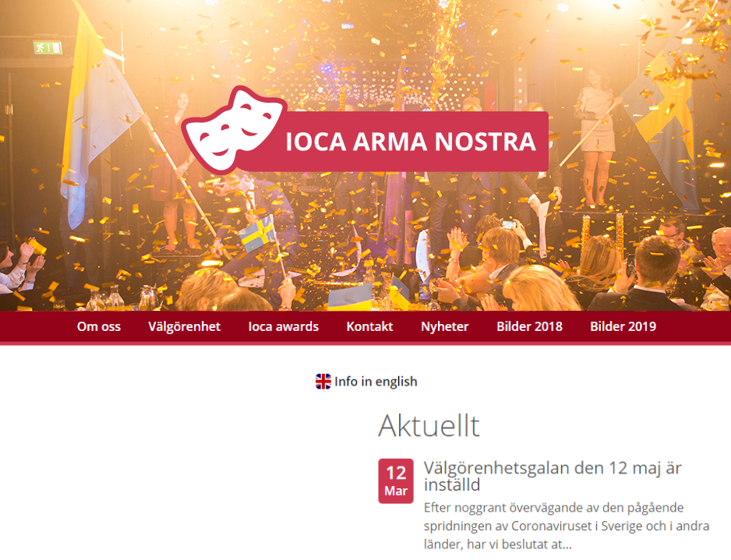Click the UK flag icon
The height and width of the screenshot is (560, 731).
(323, 381)
